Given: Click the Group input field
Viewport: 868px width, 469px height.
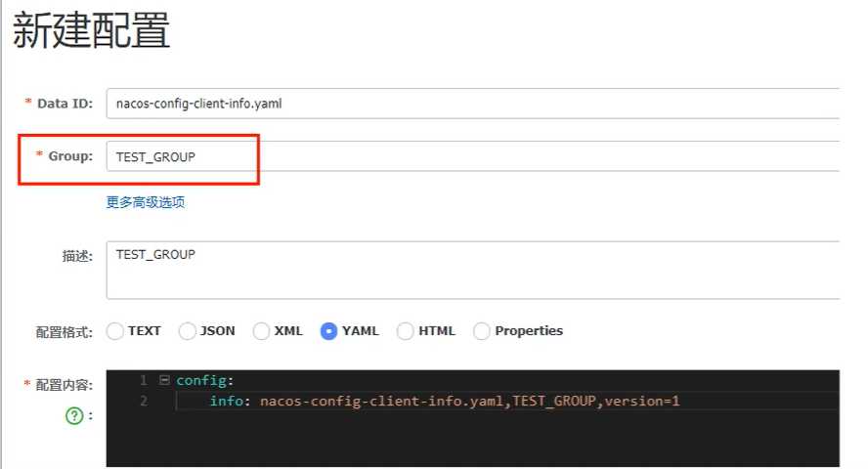Looking at the screenshot, I should click(473, 156).
